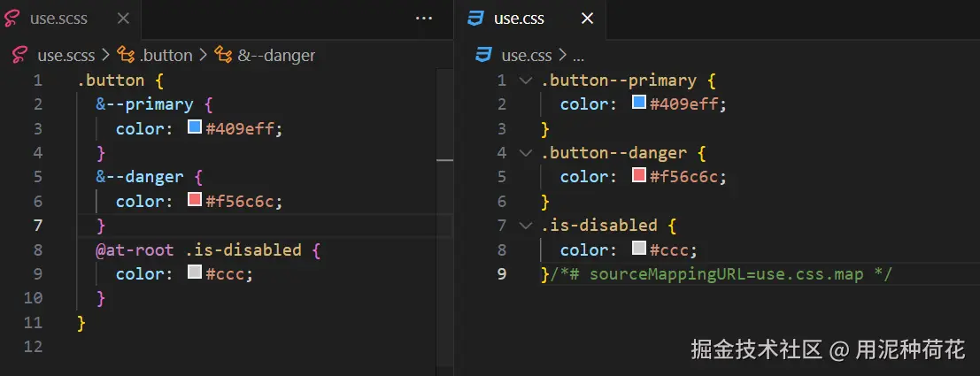The height and width of the screenshot is (376, 980).
Task: Click the Sass file icon in the breadcrumb
Action: 19,55
